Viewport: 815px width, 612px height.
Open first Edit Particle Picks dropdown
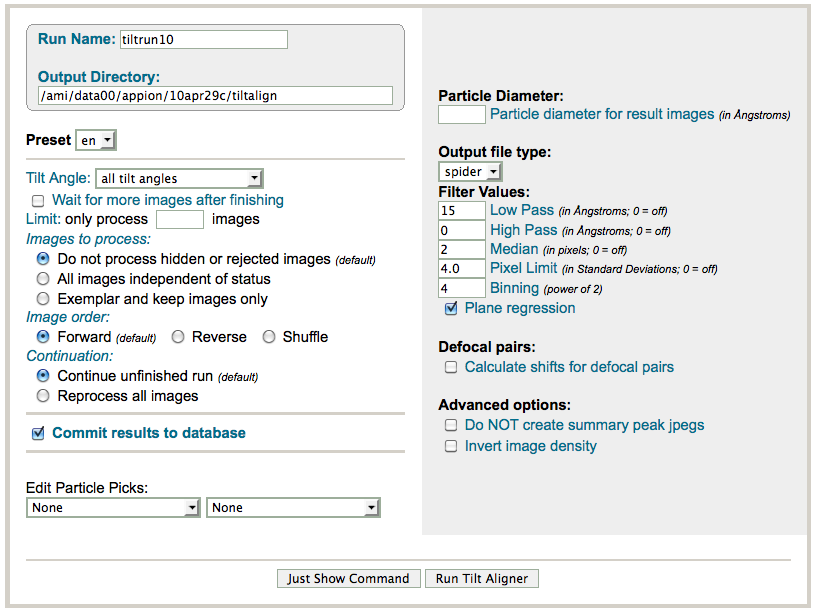[x=113, y=507]
